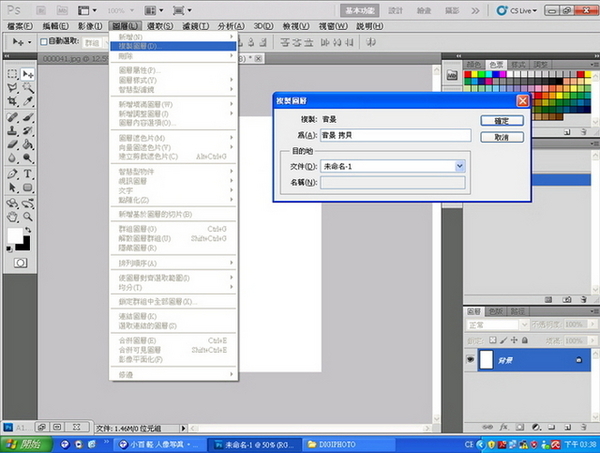Image resolution: width=600 pixels, height=453 pixels.
Task: Select the 3D Object Rotate tool
Action: 12,203
